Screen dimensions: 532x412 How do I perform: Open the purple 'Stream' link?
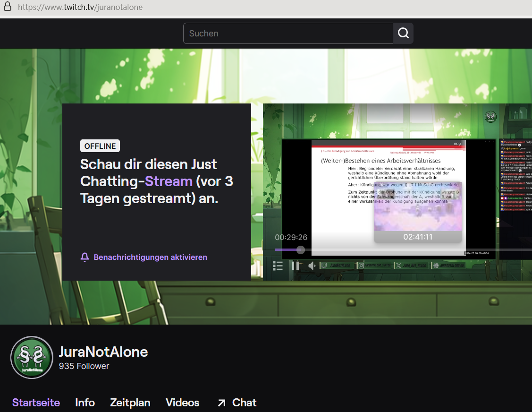[169, 181]
